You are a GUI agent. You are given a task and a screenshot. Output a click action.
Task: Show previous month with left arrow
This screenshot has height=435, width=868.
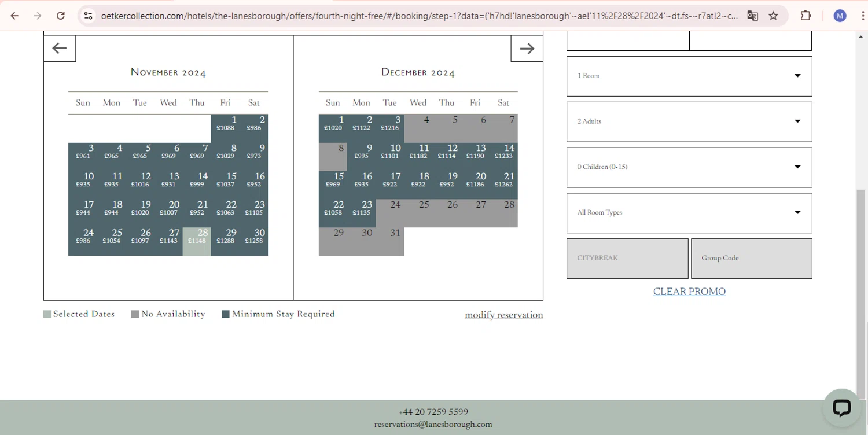60,48
